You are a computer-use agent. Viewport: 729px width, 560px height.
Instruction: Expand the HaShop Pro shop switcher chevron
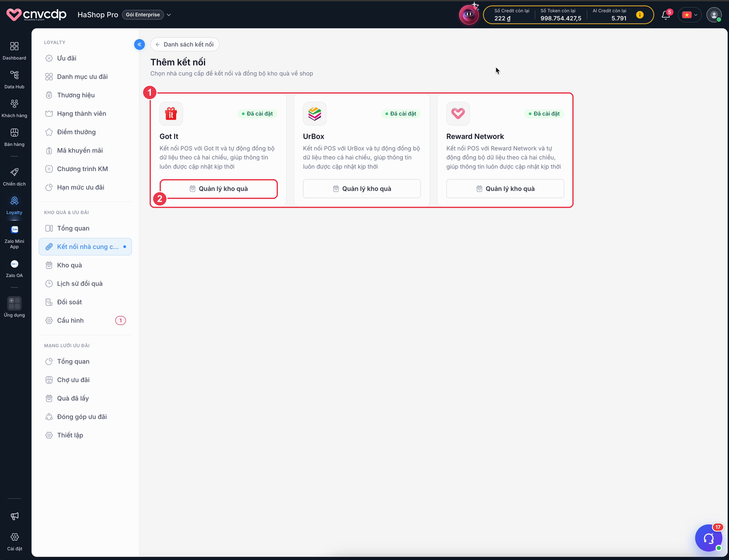pyautogui.click(x=169, y=15)
